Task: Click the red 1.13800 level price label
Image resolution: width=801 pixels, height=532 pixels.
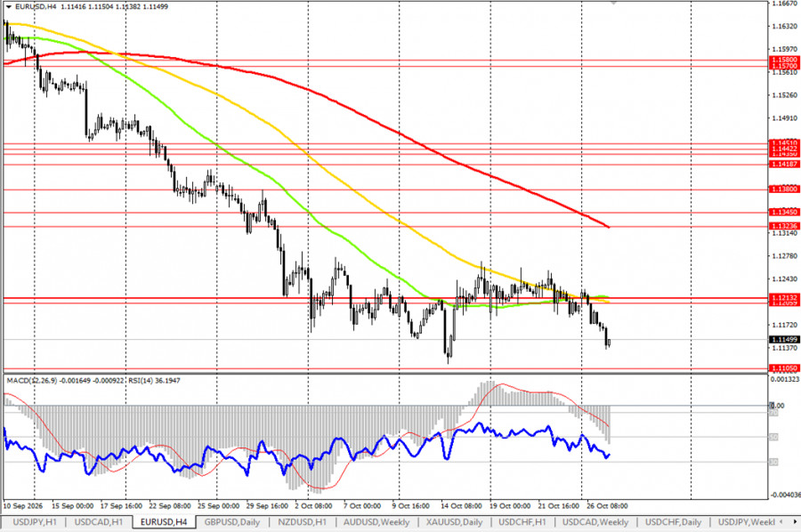Action: [784, 189]
